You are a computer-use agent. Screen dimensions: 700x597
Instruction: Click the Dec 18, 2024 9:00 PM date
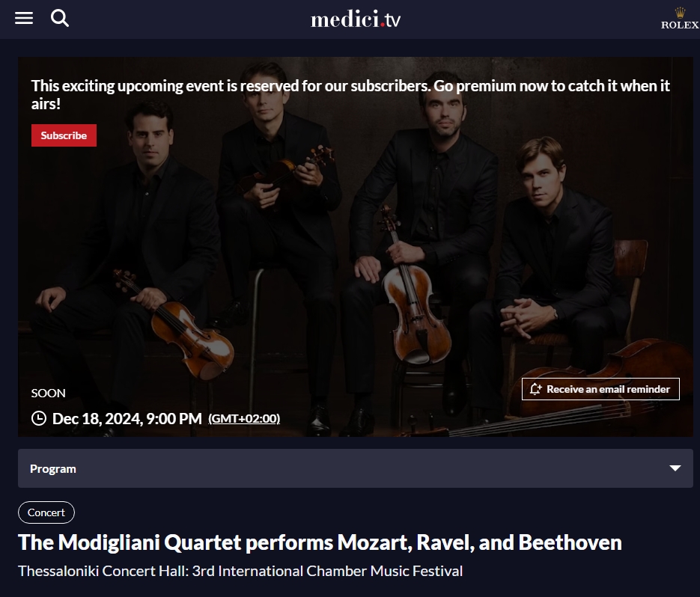(127, 418)
